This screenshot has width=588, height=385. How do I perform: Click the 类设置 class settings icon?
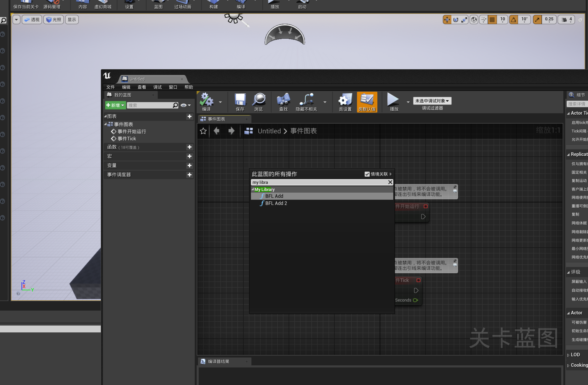[x=345, y=100]
